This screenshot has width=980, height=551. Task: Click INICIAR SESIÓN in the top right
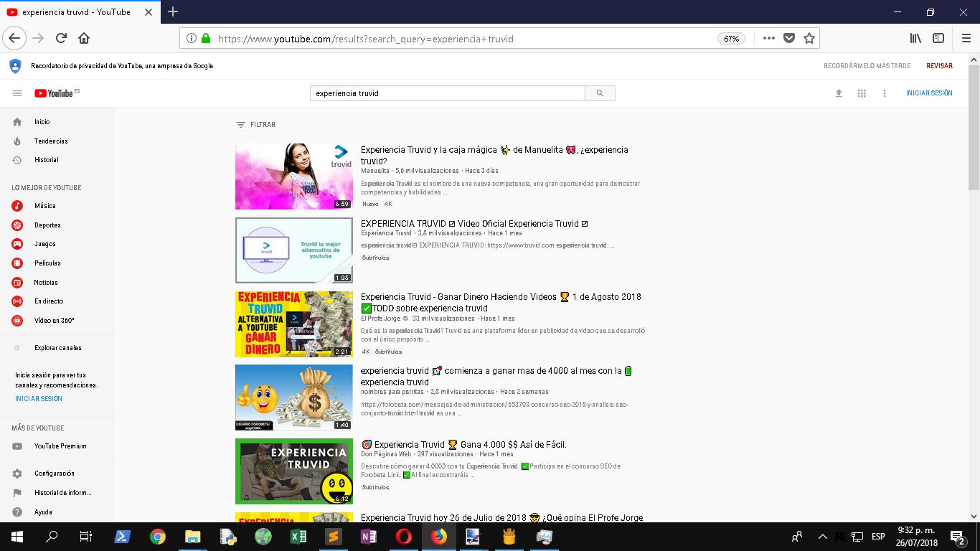pyautogui.click(x=929, y=93)
